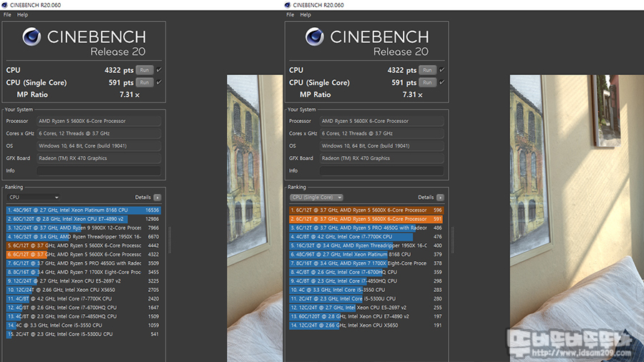This screenshot has width=644, height=362.
Task: Click Details arrow button in right window
Action: (440, 197)
